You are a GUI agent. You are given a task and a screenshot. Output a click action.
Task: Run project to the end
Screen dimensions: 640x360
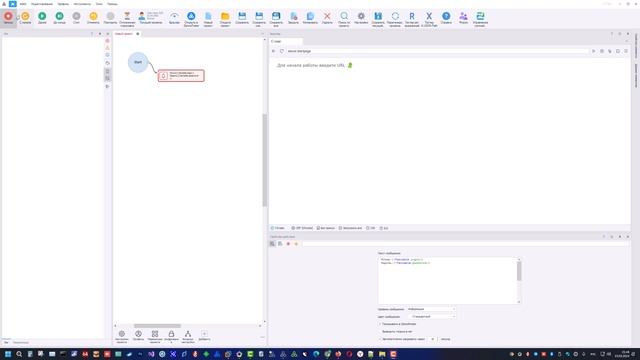(x=59, y=18)
